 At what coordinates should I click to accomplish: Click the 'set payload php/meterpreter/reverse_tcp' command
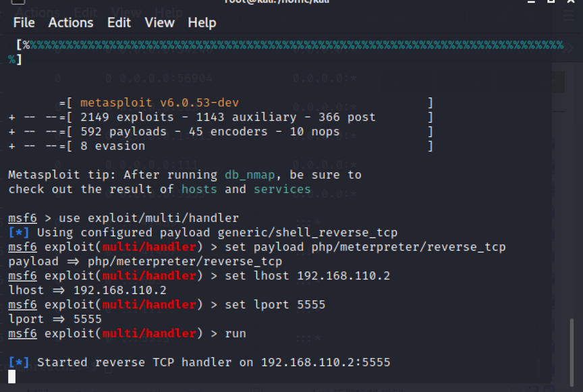pos(365,247)
